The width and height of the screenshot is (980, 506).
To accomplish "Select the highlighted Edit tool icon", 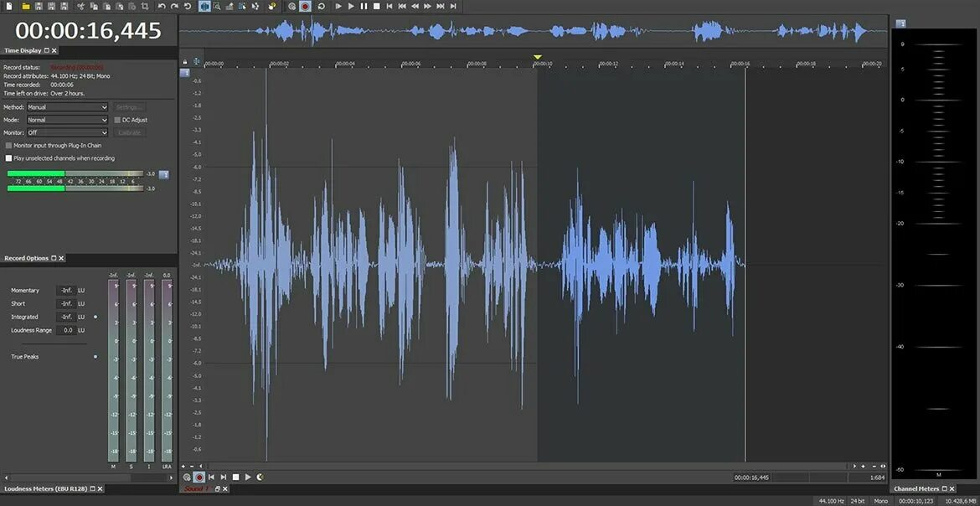I will [x=204, y=6].
